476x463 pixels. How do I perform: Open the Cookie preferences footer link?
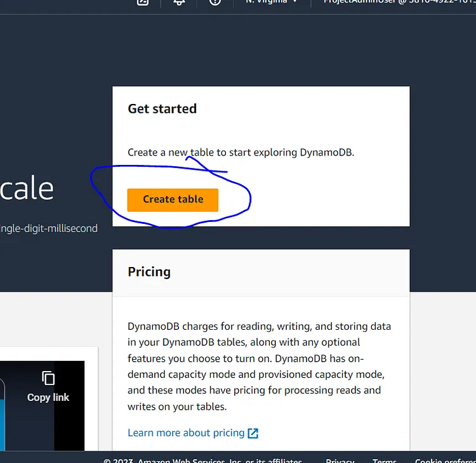[446, 460]
